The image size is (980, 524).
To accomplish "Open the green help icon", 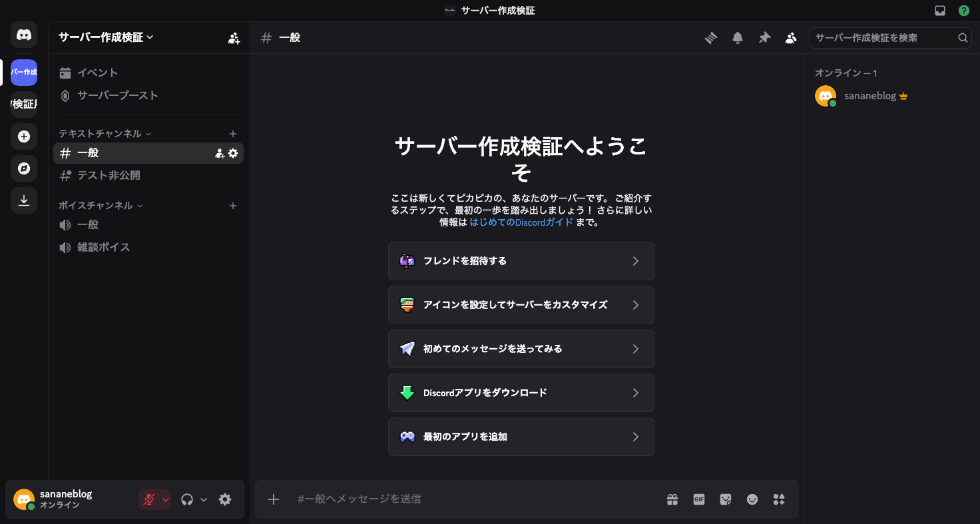I will [964, 11].
